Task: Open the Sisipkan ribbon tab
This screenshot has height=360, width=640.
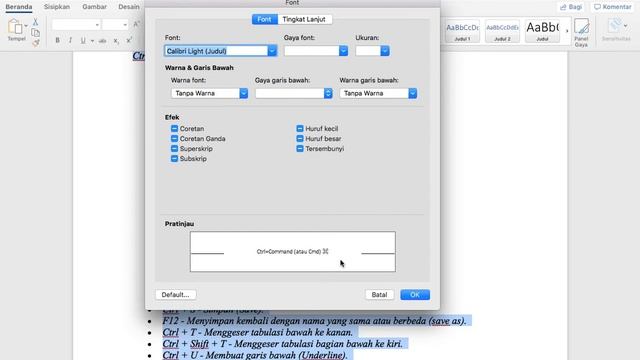Action: point(57,7)
